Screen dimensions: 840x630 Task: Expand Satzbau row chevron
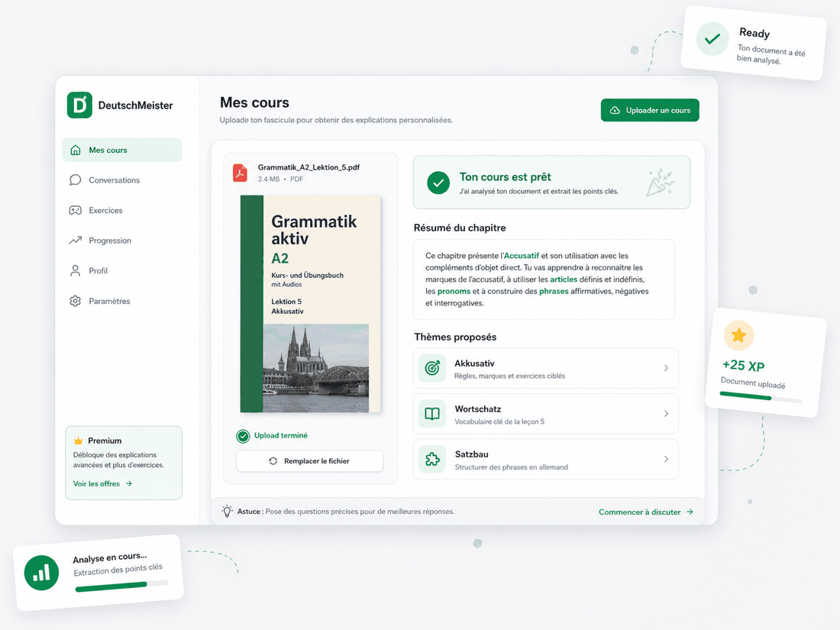pos(666,459)
